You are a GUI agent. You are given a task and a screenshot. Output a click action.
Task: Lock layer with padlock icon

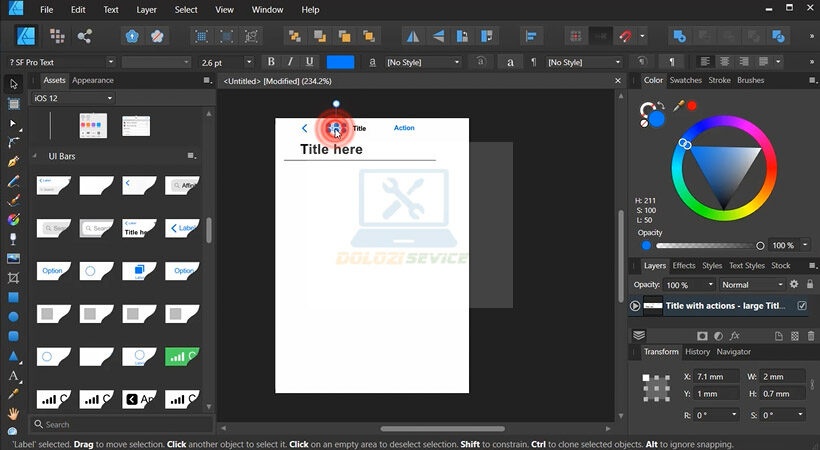(809, 285)
